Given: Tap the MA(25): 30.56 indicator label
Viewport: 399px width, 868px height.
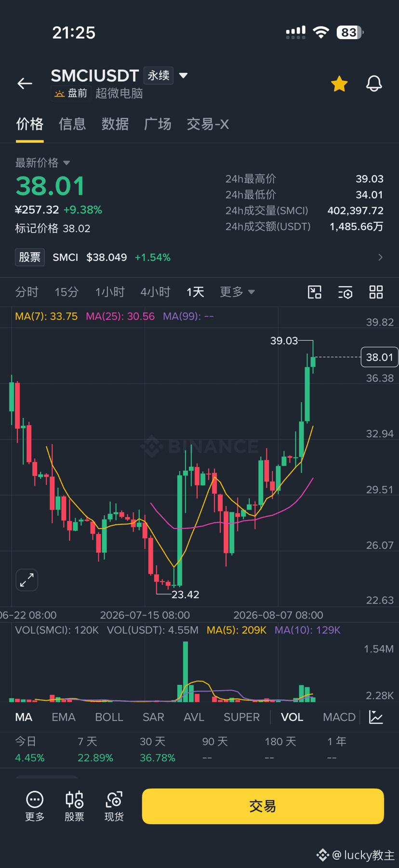Looking at the screenshot, I should pyautogui.click(x=120, y=316).
